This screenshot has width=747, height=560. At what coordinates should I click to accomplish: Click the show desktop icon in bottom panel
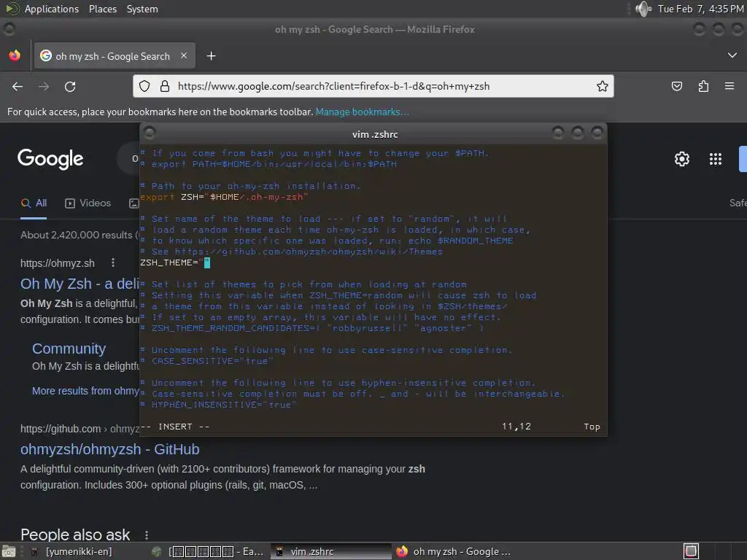click(9, 551)
